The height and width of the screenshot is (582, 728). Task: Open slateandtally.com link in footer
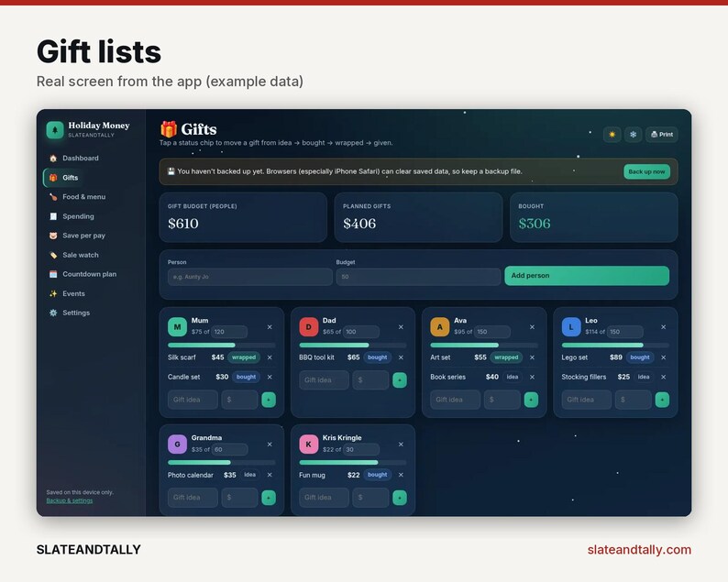pos(639,550)
